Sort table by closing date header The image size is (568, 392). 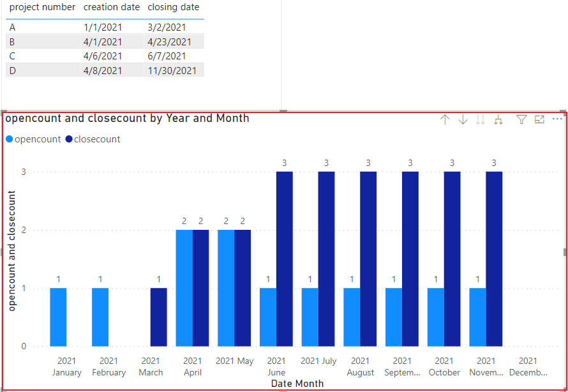pyautogui.click(x=174, y=7)
